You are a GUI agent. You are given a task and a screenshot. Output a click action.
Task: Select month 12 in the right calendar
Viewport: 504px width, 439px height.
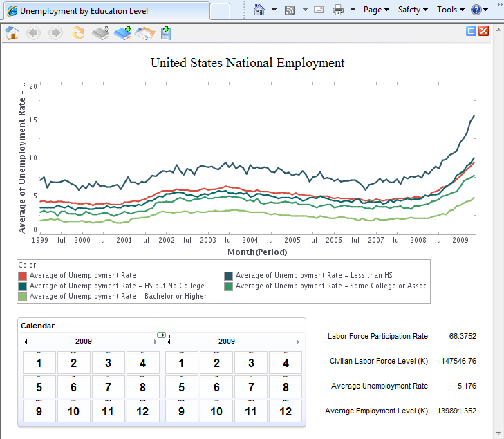point(285,411)
